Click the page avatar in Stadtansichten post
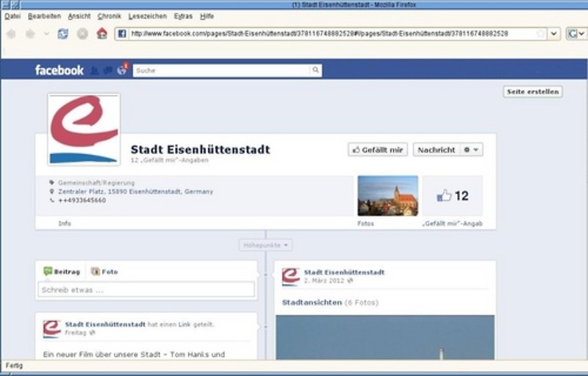This screenshot has width=588, height=376. point(291,276)
